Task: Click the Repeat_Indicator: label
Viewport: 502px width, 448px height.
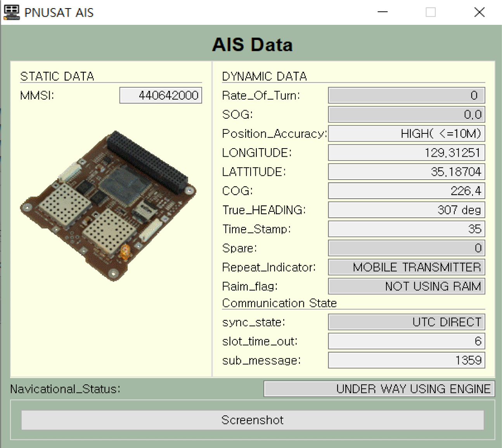Action: (269, 267)
